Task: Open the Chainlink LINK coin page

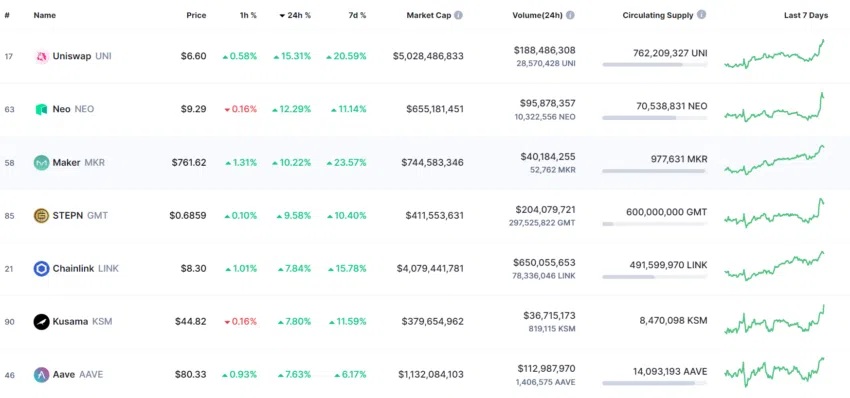Action: tap(86, 268)
